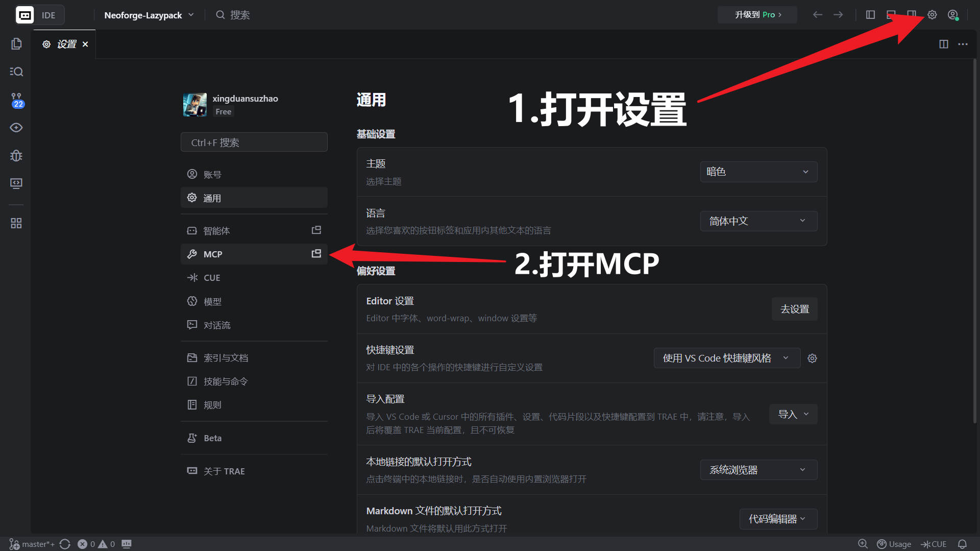
Task: Open keybinding settings gear icon
Action: point(812,358)
